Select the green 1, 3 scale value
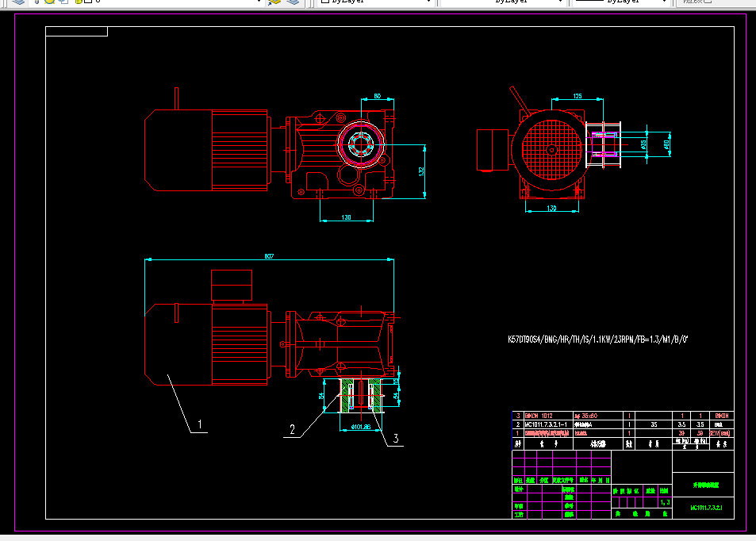The image size is (756, 541). [x=665, y=502]
